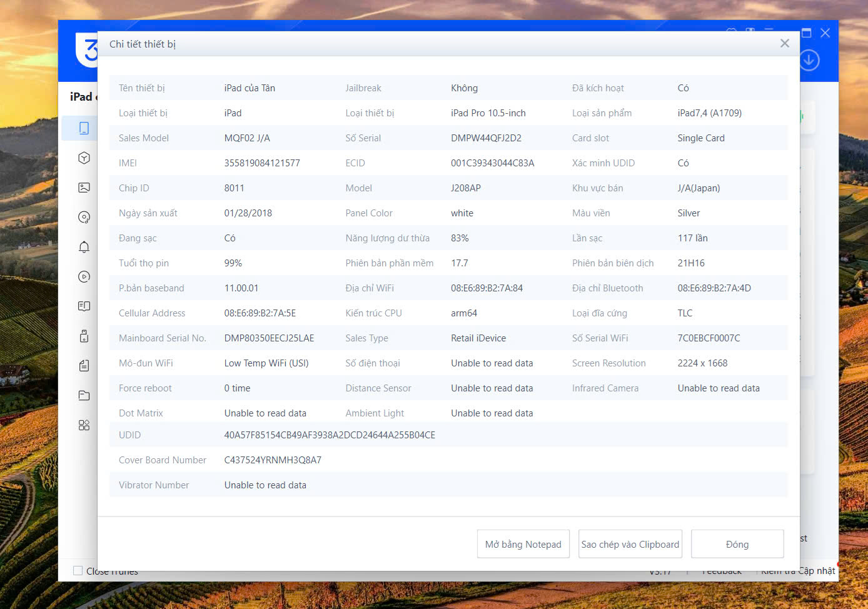Select Chip ID value 8011
The image size is (868, 609).
(234, 188)
